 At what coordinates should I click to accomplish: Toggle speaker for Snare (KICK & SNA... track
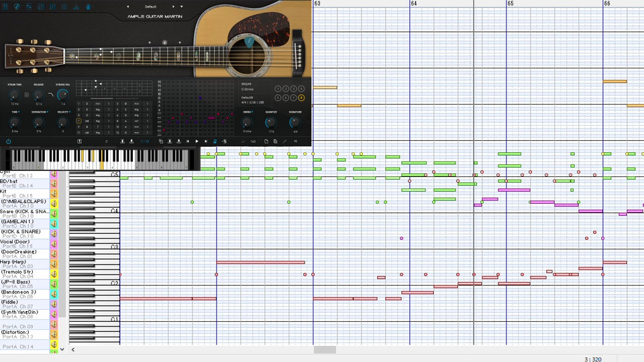[x=54, y=213]
